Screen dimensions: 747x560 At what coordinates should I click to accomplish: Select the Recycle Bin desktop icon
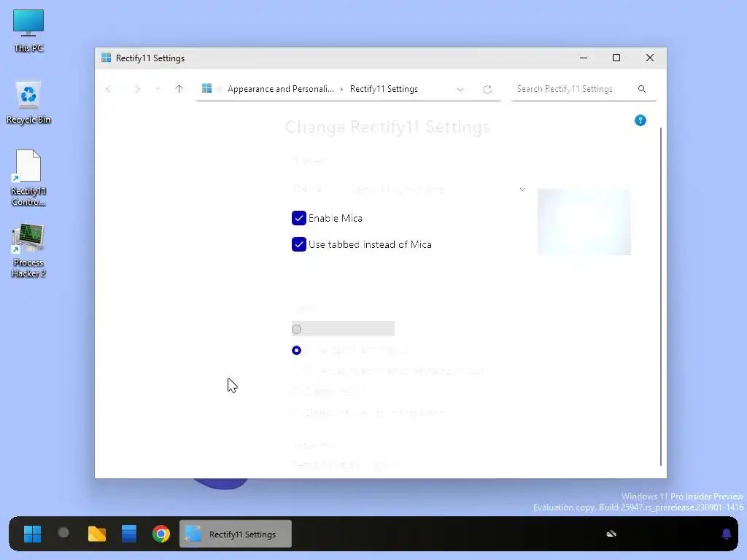(28, 102)
